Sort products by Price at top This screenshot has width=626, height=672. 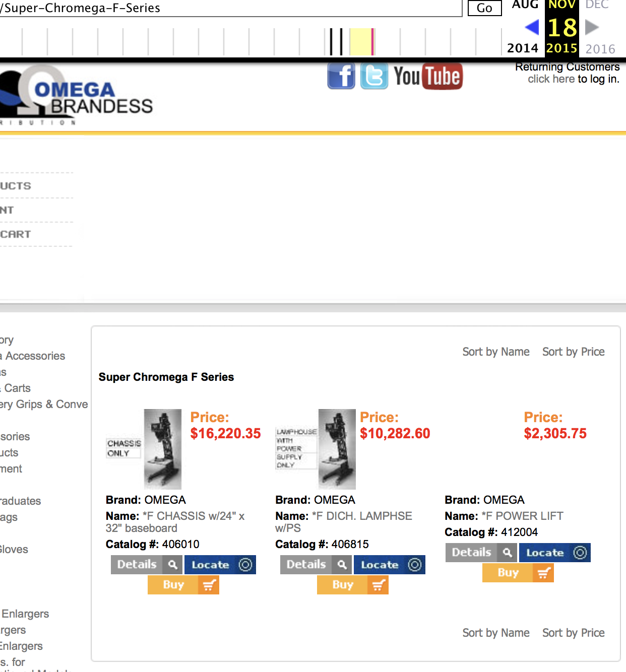click(x=573, y=352)
